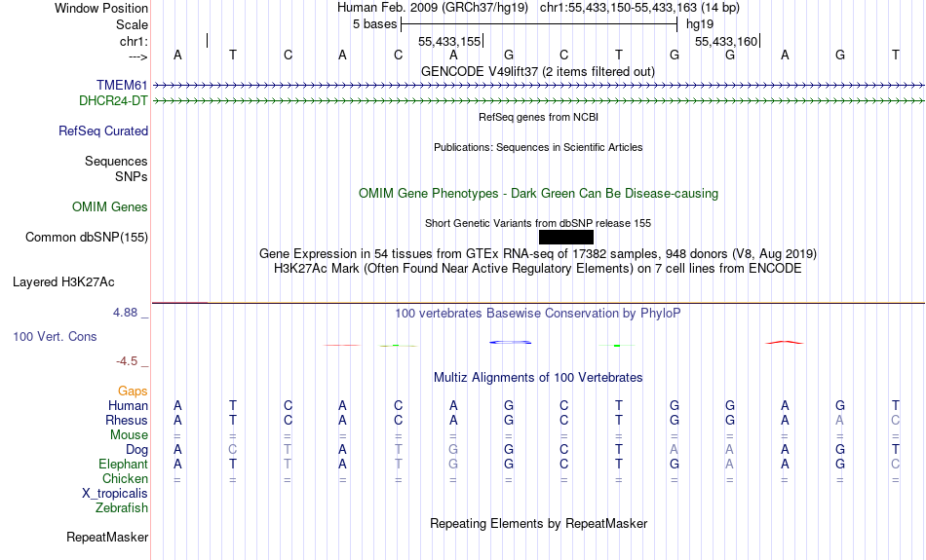Viewport: 926px width, 560px height.
Task: Click the 55,433,160 ruler coordinate
Action: point(726,41)
